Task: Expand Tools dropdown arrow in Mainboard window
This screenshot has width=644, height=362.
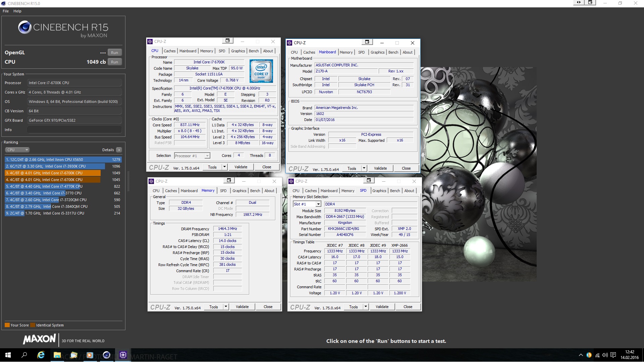Action: (364, 168)
